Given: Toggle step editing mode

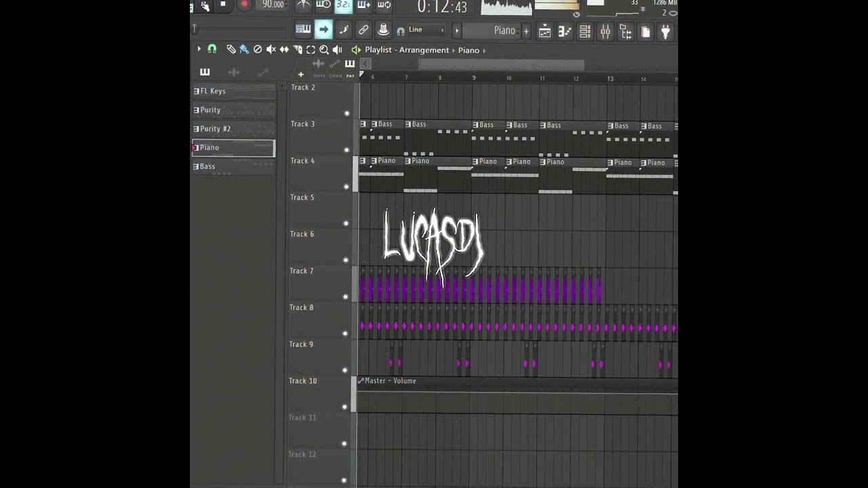Looking at the screenshot, I should (x=344, y=30).
